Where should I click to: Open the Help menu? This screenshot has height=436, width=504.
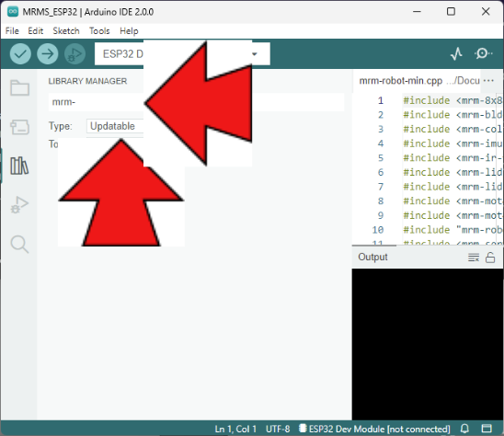tap(129, 31)
